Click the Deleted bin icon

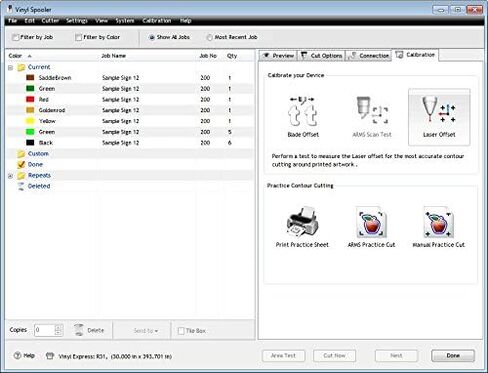coord(21,186)
